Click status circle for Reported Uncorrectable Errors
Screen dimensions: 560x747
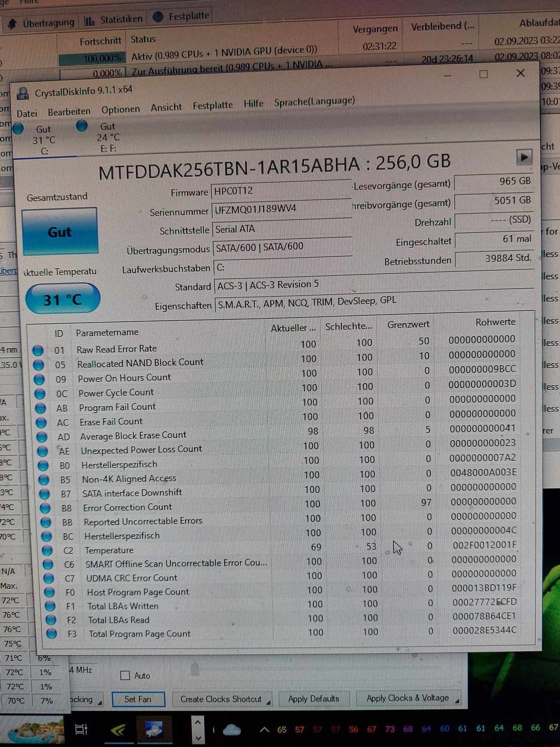click(x=46, y=522)
